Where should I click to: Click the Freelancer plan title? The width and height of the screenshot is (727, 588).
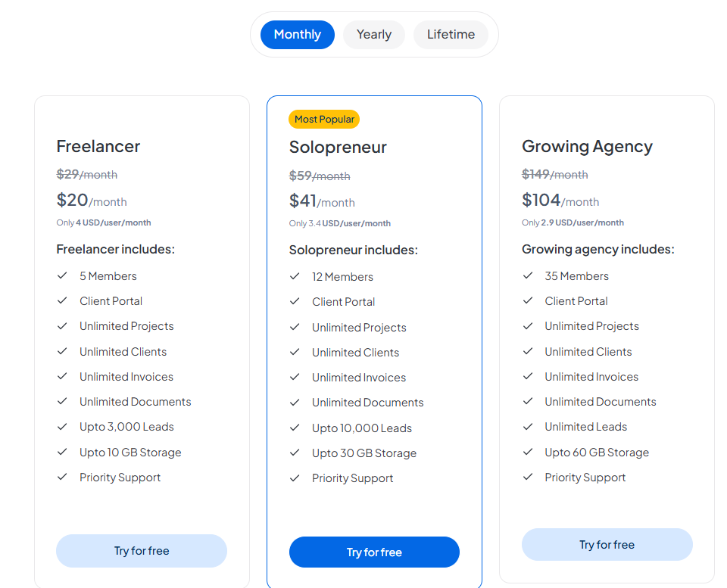click(98, 147)
